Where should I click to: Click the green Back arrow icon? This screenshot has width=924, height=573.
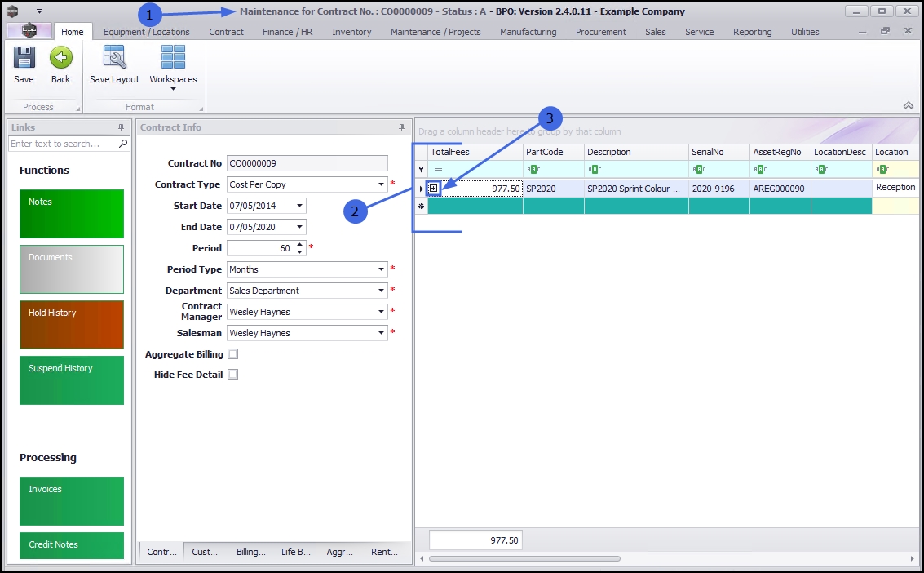tap(60, 58)
